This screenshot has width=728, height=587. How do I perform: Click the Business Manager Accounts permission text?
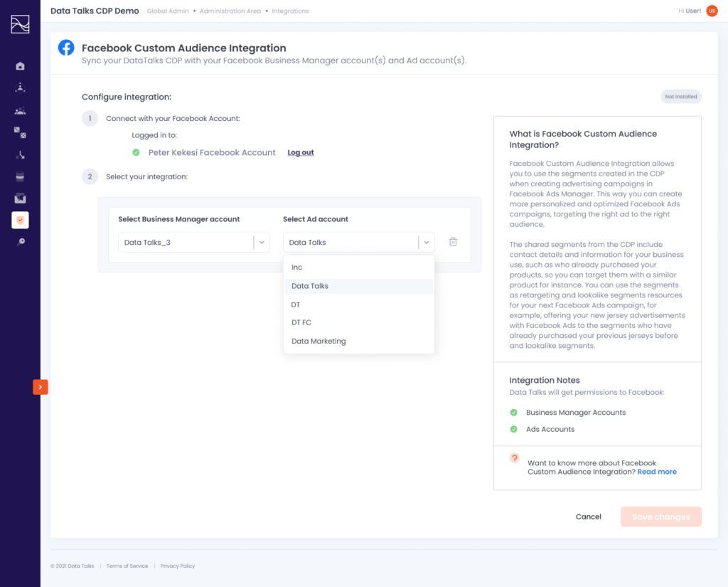pyautogui.click(x=576, y=412)
